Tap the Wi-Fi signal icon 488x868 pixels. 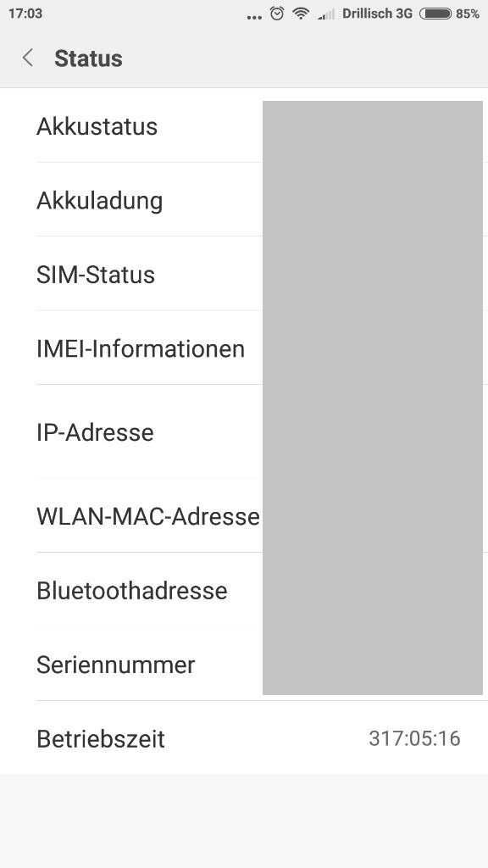301,14
